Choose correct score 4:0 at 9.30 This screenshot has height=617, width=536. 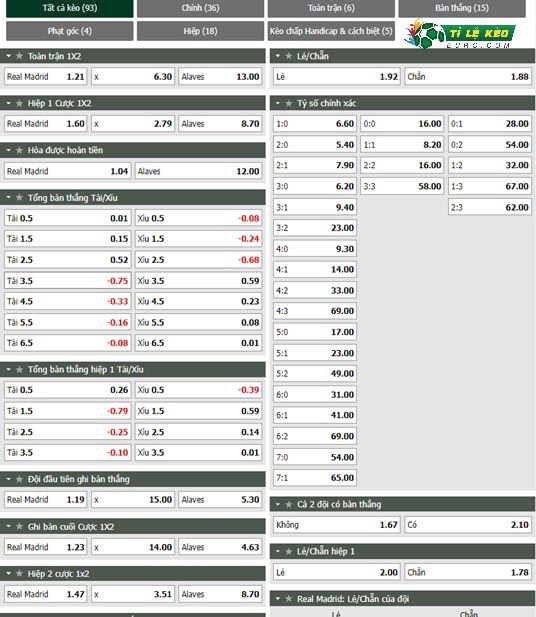[315, 249]
